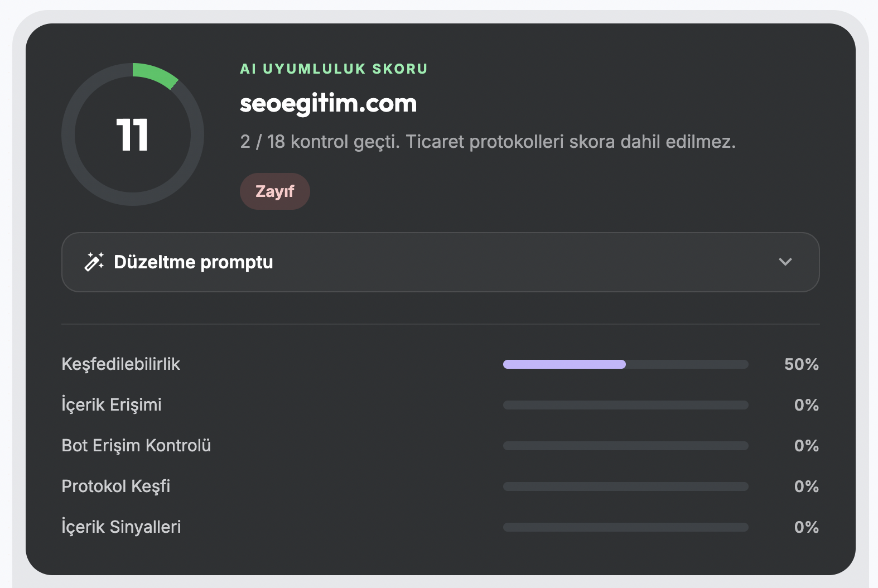Click the 2 / 18 kontrol geçti summary text
878x588 pixels.
pos(320,142)
